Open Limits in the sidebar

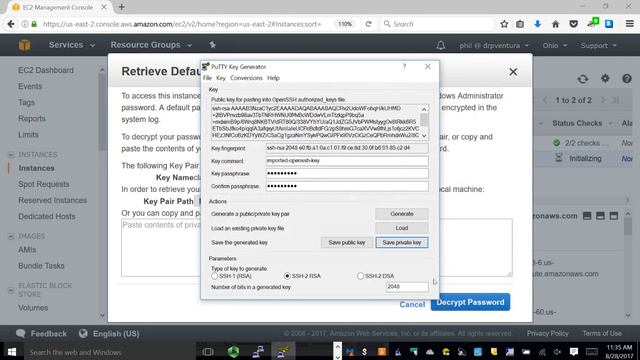28,135
